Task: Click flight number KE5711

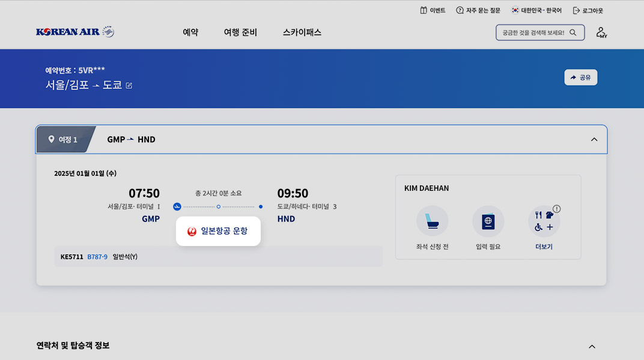Action: pos(72,257)
